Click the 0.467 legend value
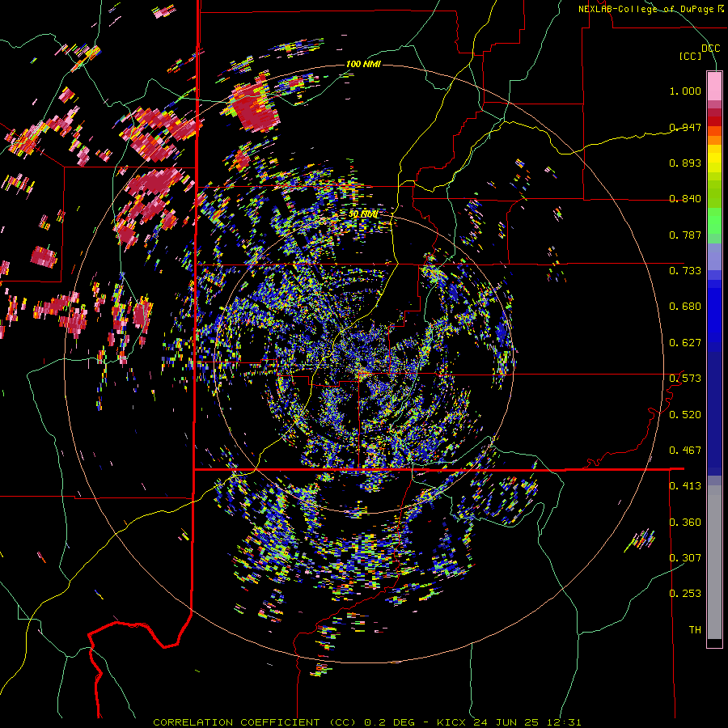This screenshot has width=728, height=728. click(x=685, y=451)
